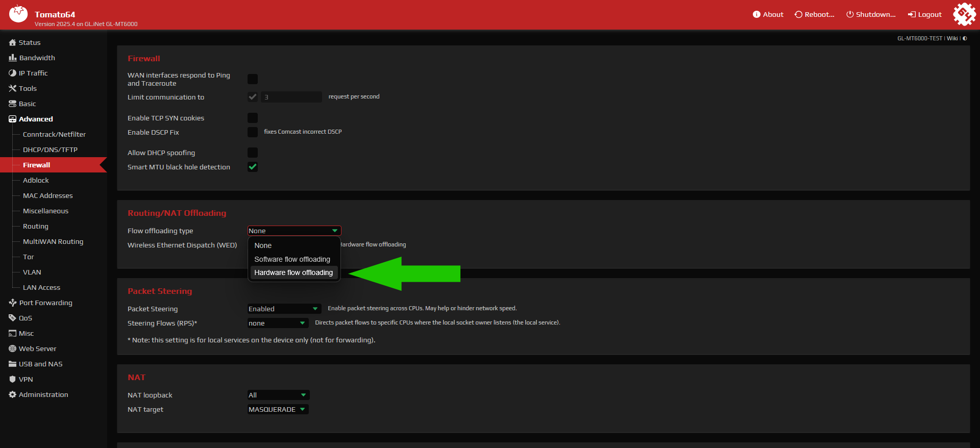The width and height of the screenshot is (980, 448).
Task: Open the Miscellaneous page
Action: click(45, 211)
